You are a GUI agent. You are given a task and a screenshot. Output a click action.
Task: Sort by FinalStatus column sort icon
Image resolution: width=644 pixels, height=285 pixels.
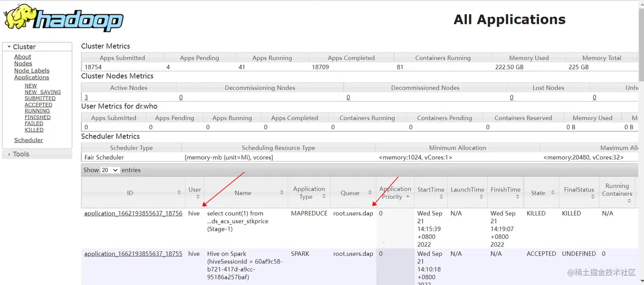[x=592, y=196]
